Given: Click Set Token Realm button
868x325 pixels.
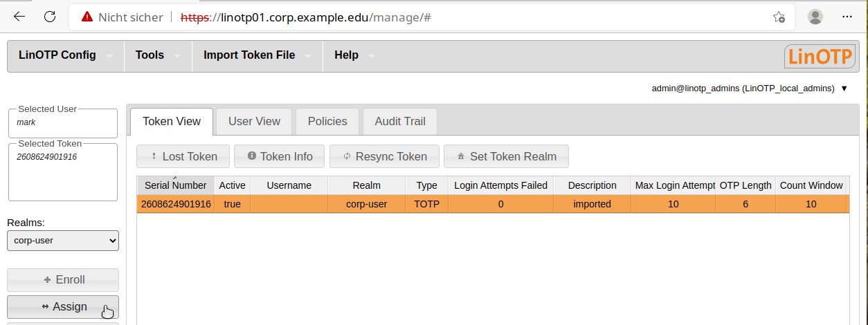Looking at the screenshot, I should click(x=505, y=156).
